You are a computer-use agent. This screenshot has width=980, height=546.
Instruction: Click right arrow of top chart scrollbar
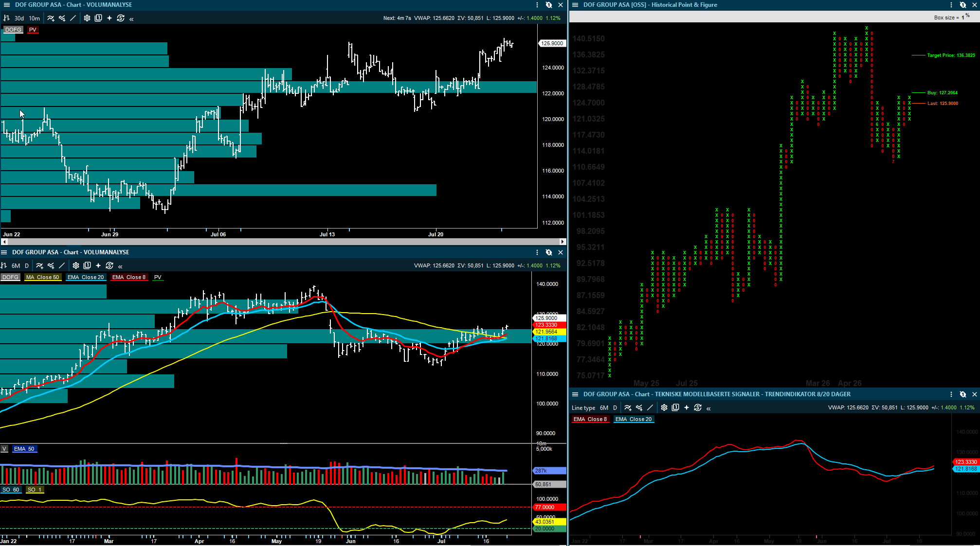click(563, 242)
